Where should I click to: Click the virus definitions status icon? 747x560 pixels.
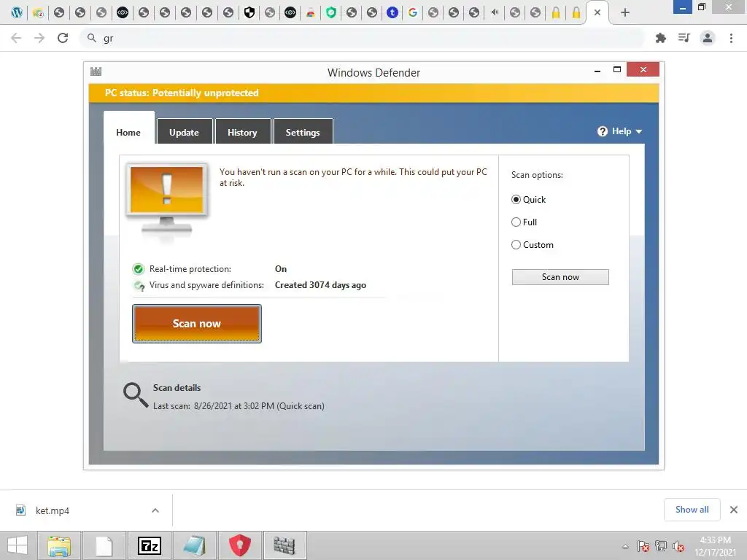(x=139, y=286)
